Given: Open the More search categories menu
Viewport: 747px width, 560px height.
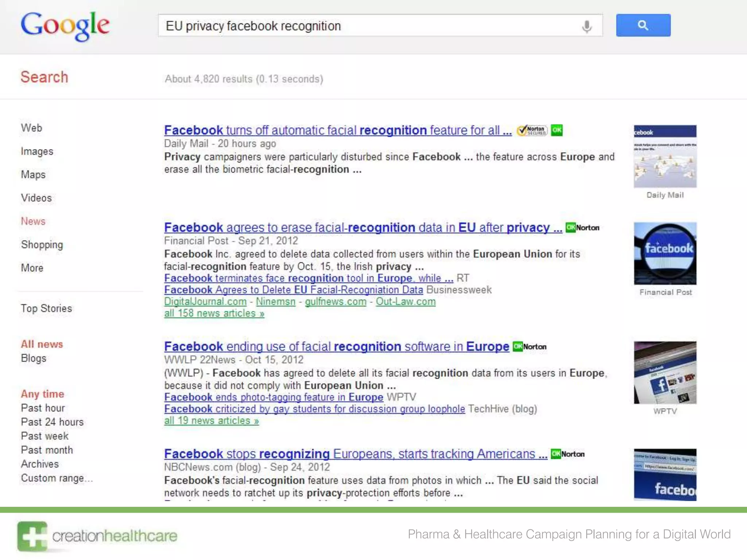Looking at the screenshot, I should click(32, 268).
